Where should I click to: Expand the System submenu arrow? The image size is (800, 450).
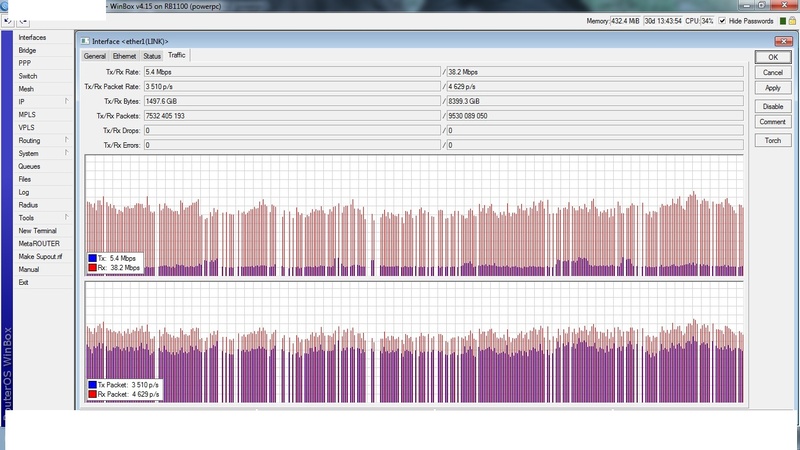click(66, 153)
